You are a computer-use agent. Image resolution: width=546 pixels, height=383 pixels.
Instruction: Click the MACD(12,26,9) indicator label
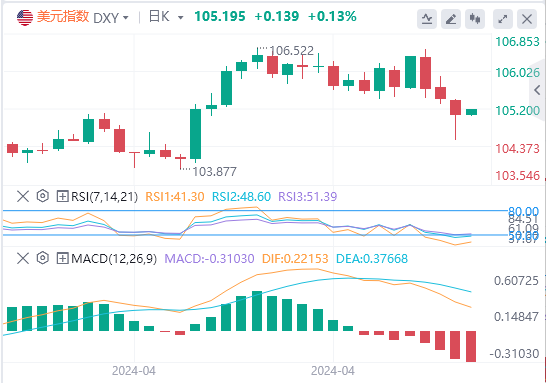click(x=114, y=259)
